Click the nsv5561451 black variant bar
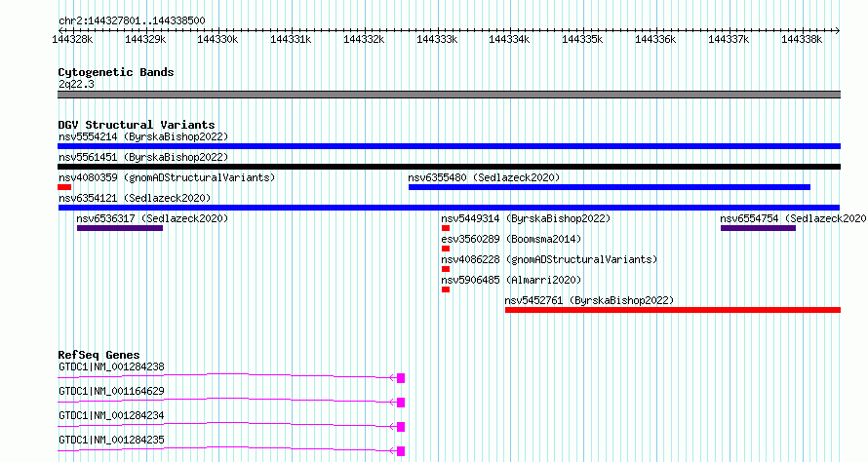 pos(449,167)
